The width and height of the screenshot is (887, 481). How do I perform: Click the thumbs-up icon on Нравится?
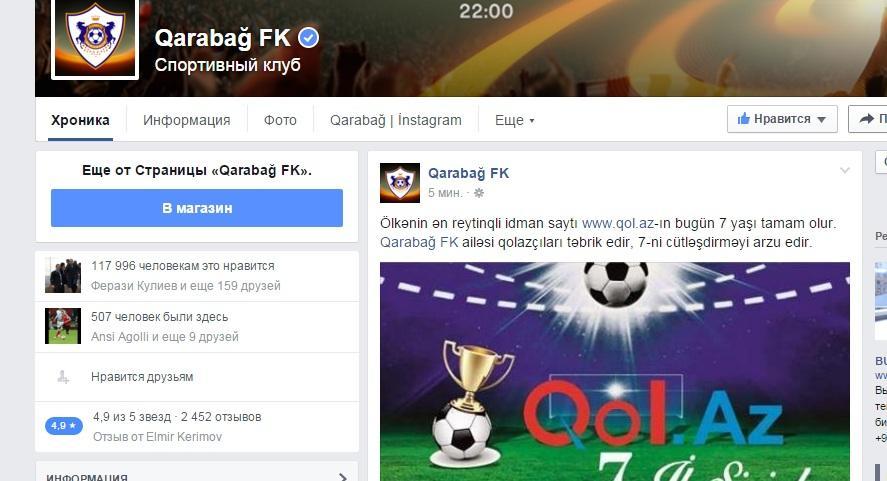point(743,119)
